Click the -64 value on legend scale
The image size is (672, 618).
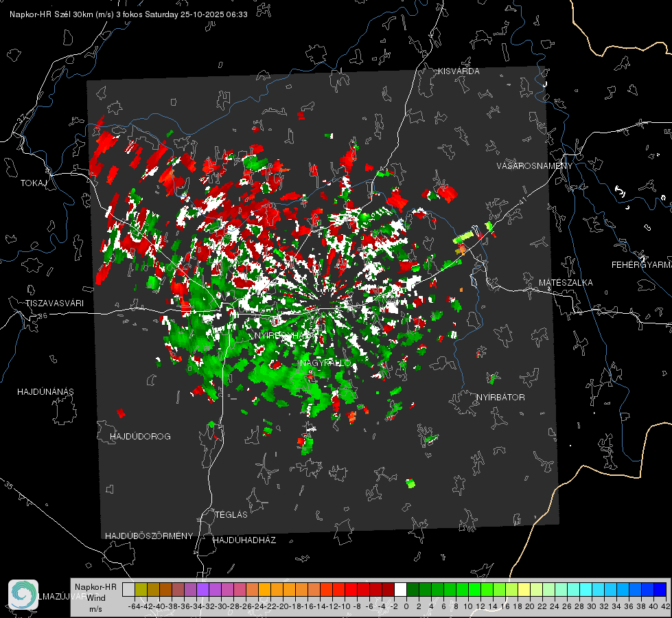(x=134, y=606)
